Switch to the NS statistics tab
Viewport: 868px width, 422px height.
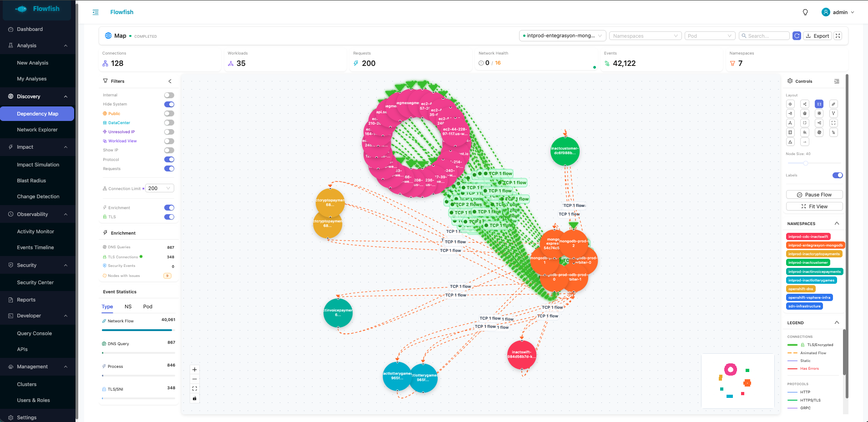coord(128,306)
